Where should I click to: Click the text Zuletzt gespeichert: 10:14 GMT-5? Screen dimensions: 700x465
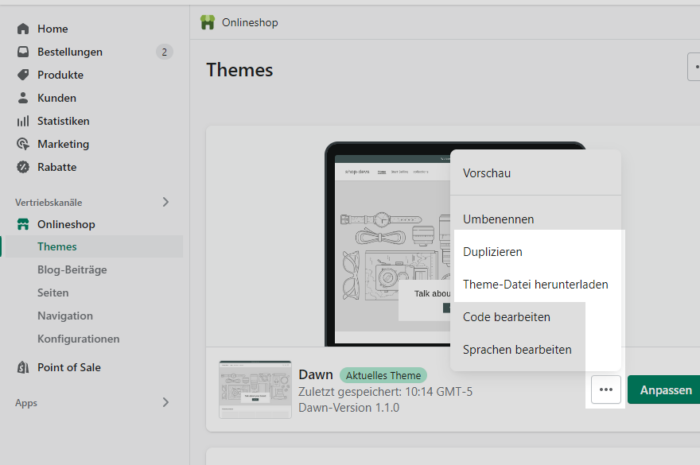coord(385,392)
